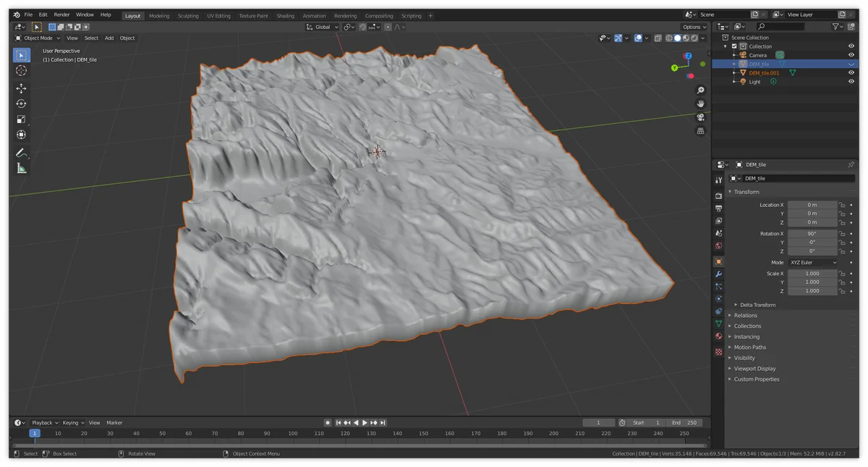Screen dimensions: 868x467
Task: Open the XYZ Euler rotation mode dropdown
Action: (812, 262)
